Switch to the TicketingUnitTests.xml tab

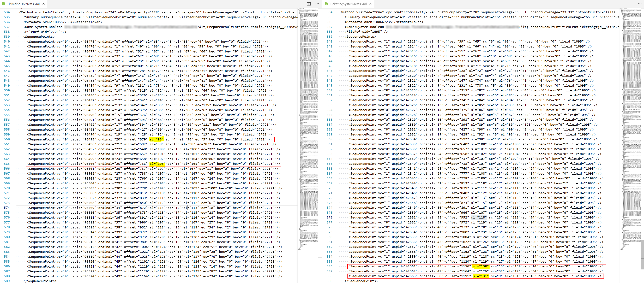(23, 4)
